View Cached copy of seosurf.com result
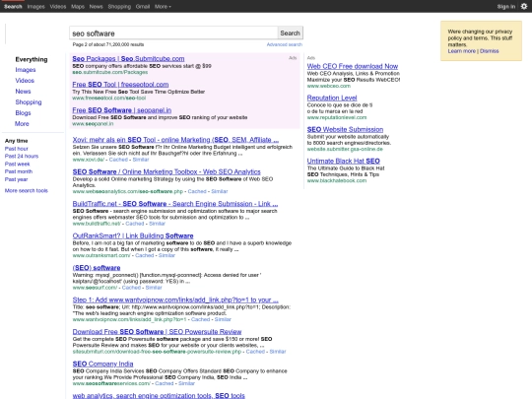Viewport: 532px width, 399px height. point(131,288)
